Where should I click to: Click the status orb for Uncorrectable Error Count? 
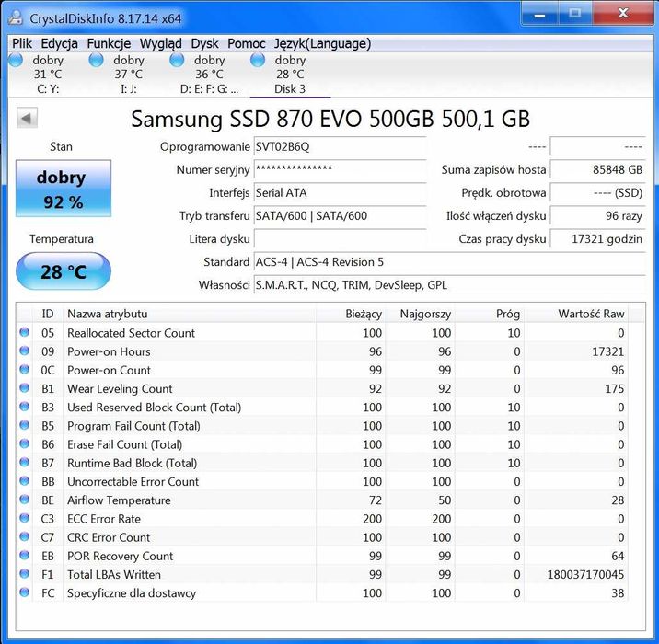click(x=24, y=481)
